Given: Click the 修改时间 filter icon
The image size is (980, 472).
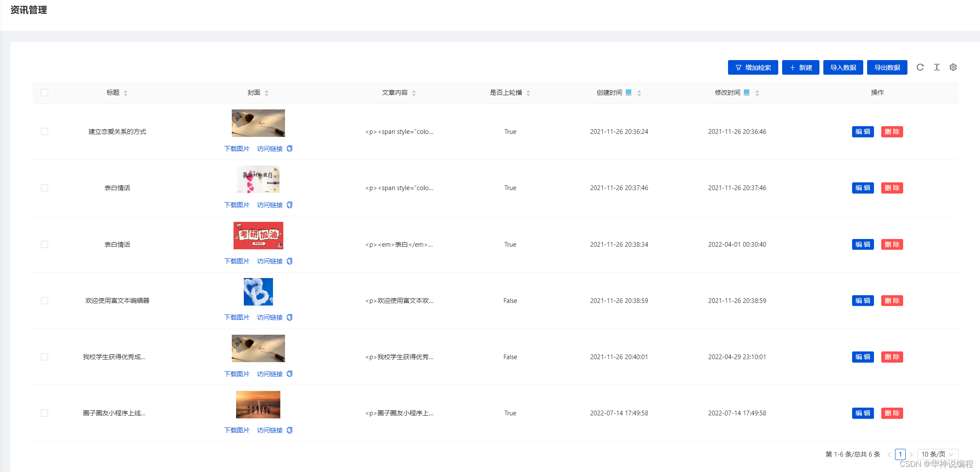Looking at the screenshot, I should coord(746,92).
